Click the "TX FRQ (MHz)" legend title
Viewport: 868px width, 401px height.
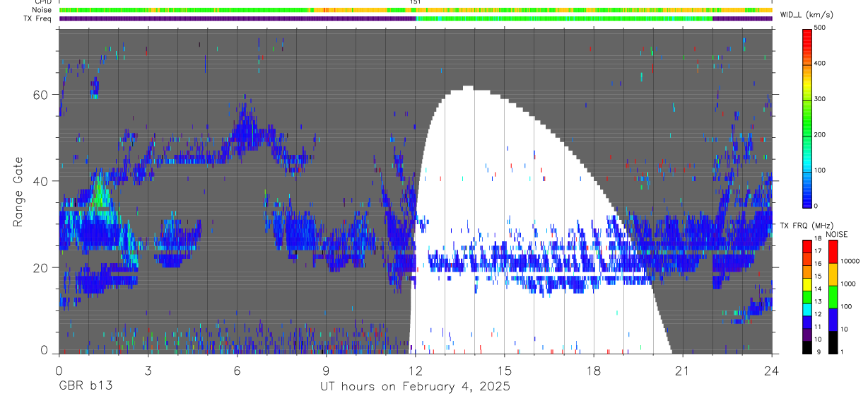tap(807, 226)
